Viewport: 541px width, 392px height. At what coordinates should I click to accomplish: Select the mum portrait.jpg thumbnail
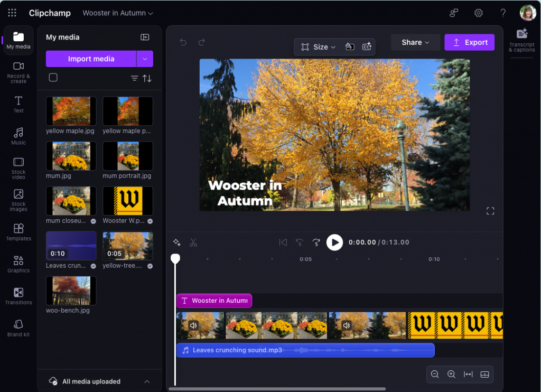[x=128, y=156]
